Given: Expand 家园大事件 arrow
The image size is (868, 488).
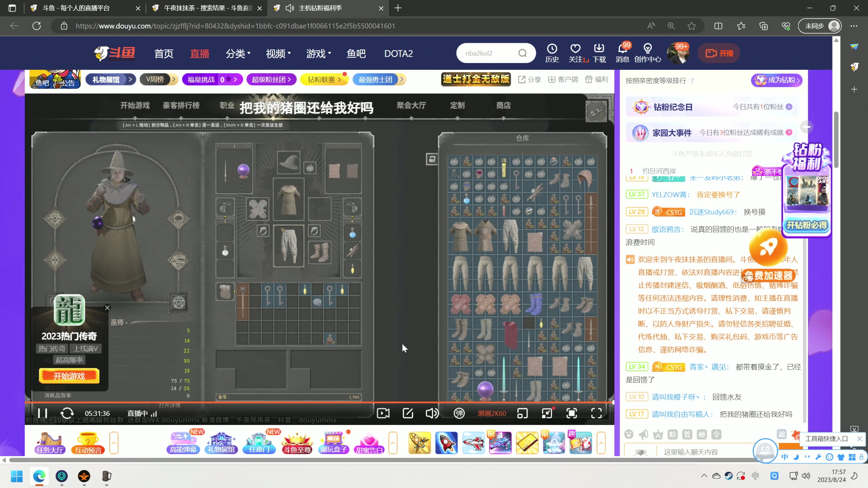Looking at the screenshot, I should pyautogui.click(x=789, y=133).
